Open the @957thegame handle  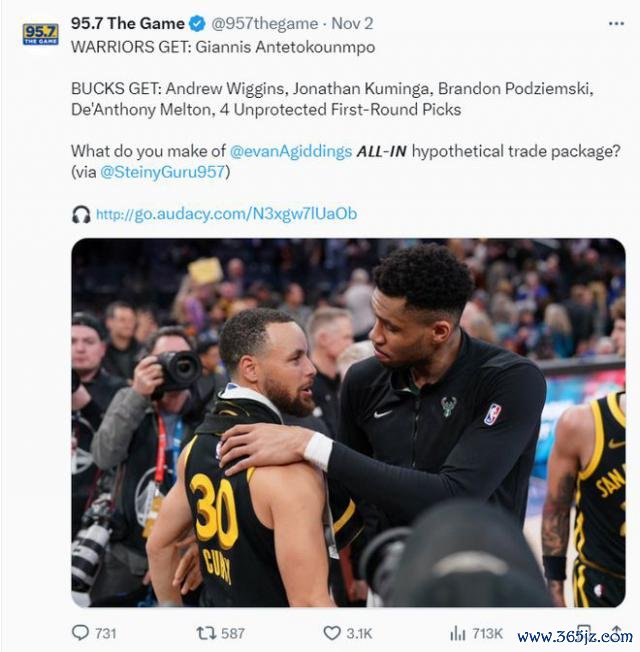click(264, 24)
